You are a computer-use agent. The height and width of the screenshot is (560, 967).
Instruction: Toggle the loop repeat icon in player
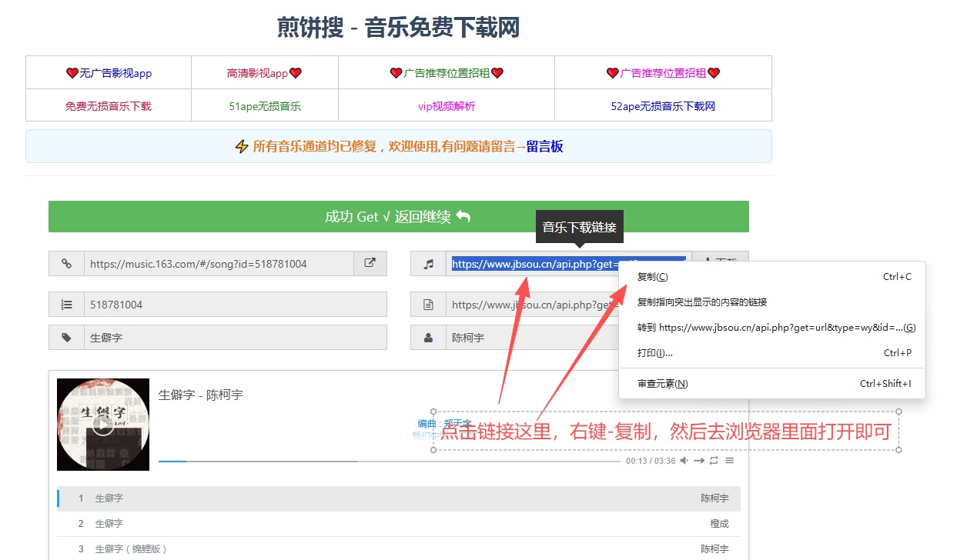tap(714, 461)
